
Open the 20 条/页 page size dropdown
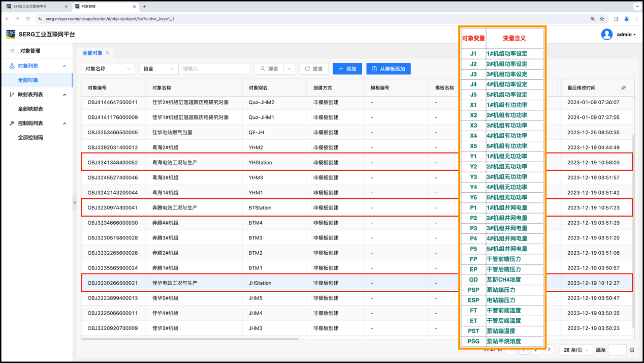tap(576, 350)
